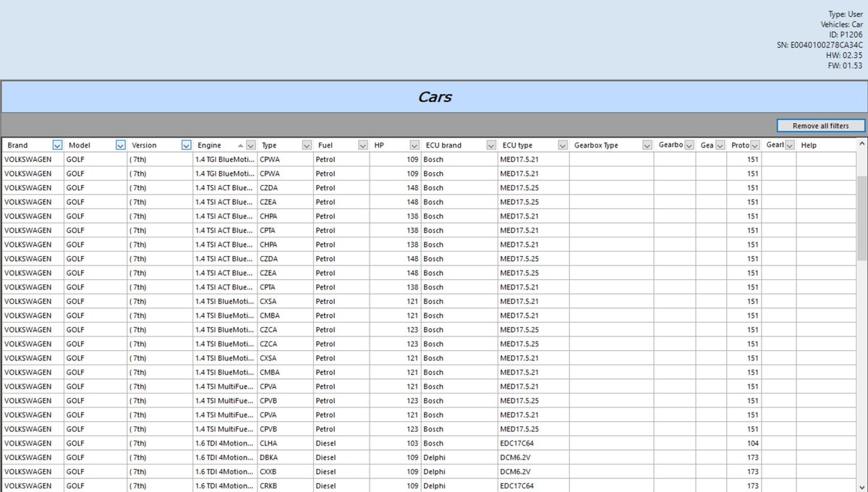Open the Brand column filter dropdown
Viewport: 868px width, 492px height.
[58, 145]
